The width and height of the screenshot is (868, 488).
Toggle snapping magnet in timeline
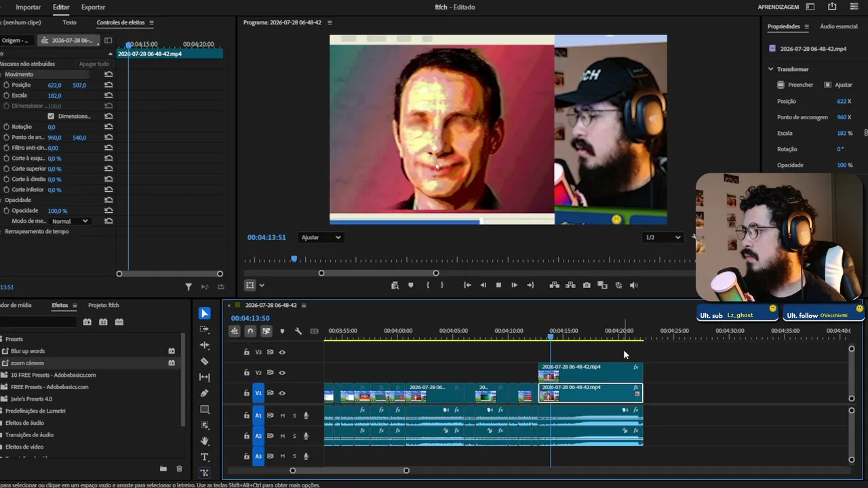pos(250,331)
